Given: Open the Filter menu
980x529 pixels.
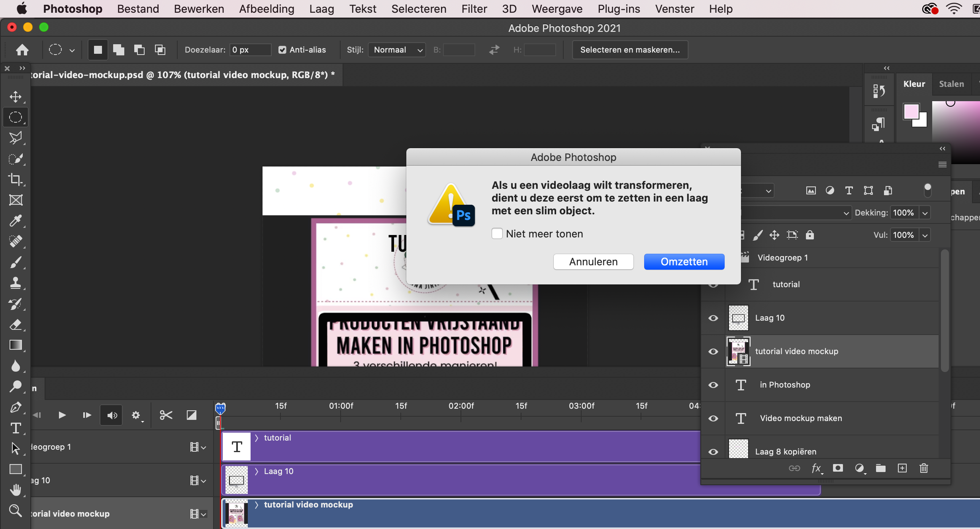Looking at the screenshot, I should [474, 9].
